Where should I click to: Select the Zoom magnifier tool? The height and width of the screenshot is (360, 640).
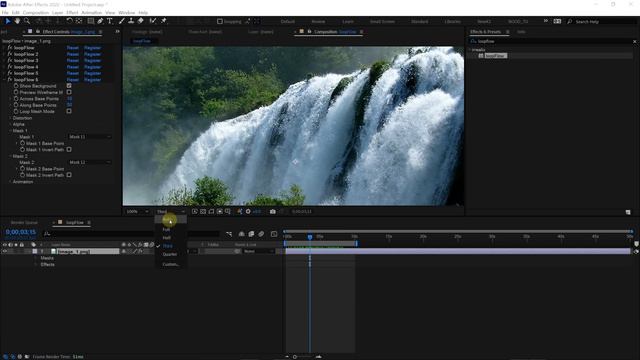pos(27,21)
